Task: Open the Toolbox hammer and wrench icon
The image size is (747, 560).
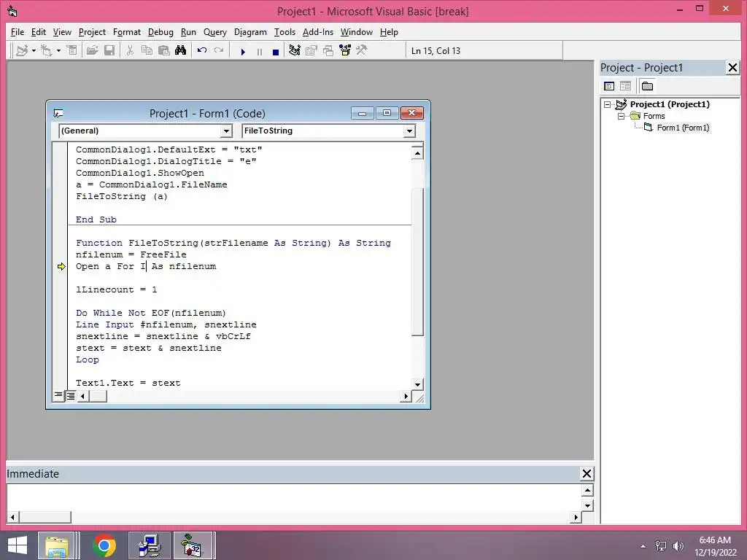Action: pyautogui.click(x=362, y=50)
